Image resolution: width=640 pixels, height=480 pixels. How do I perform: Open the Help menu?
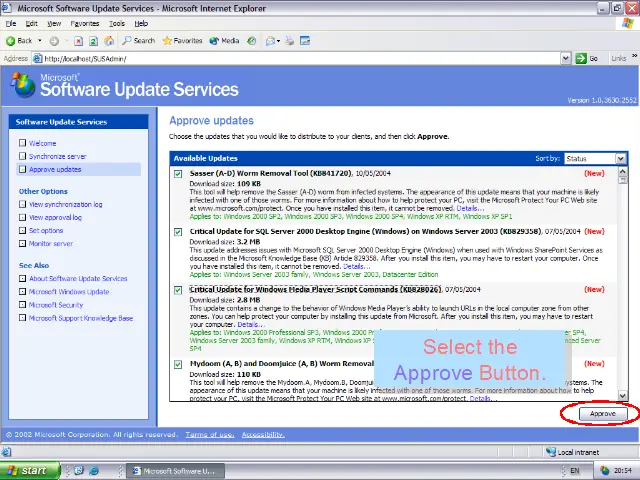(141, 24)
